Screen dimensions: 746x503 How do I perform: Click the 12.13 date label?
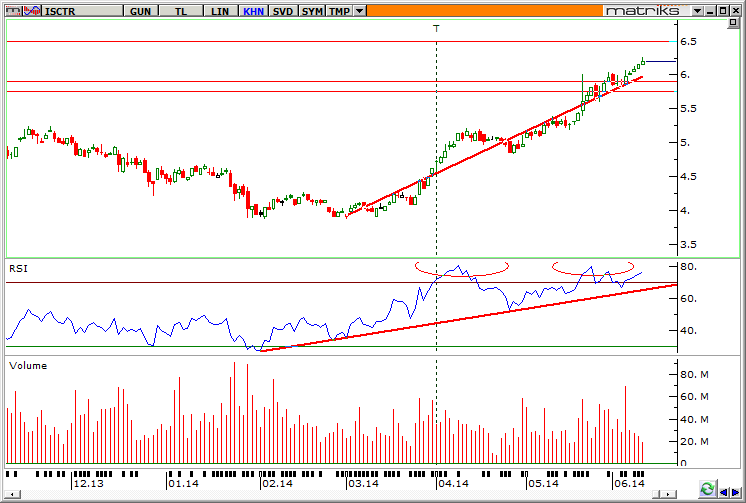coord(88,483)
